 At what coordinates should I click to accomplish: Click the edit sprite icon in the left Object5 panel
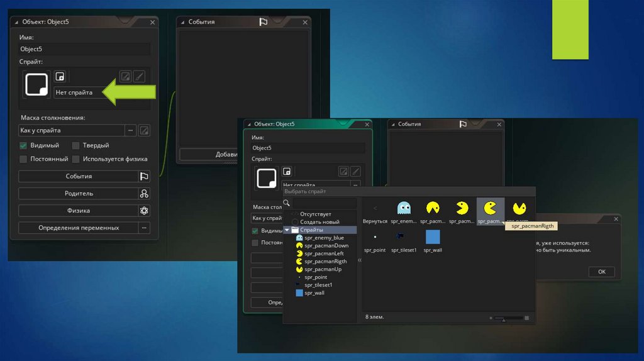126,77
